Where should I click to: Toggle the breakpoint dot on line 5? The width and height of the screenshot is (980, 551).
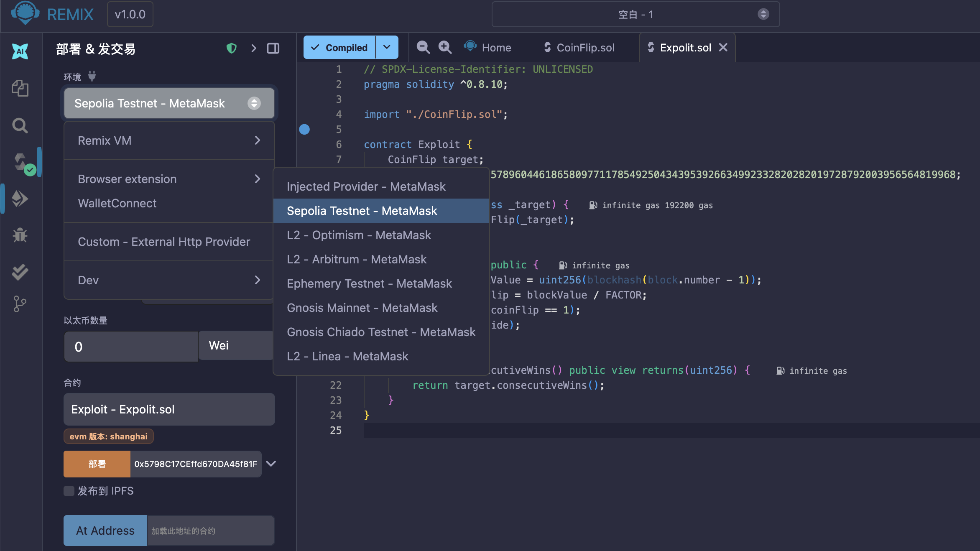coord(304,130)
